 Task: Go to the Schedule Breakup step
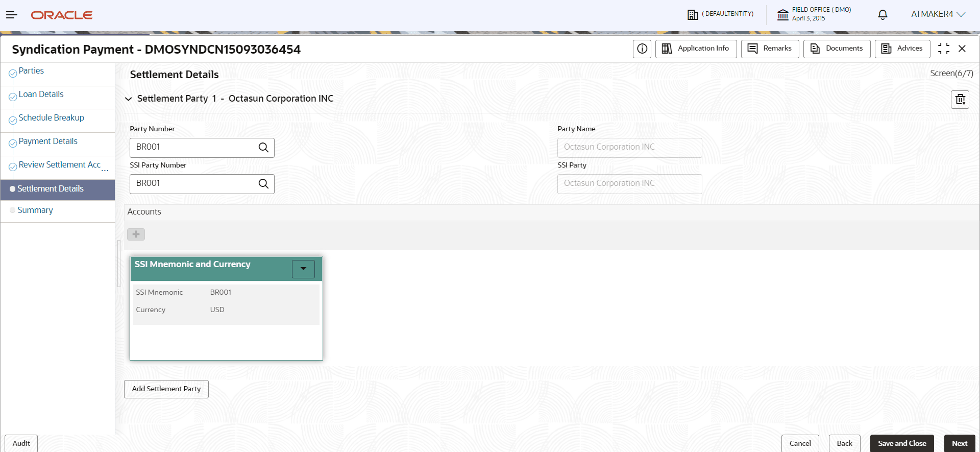tap(51, 118)
